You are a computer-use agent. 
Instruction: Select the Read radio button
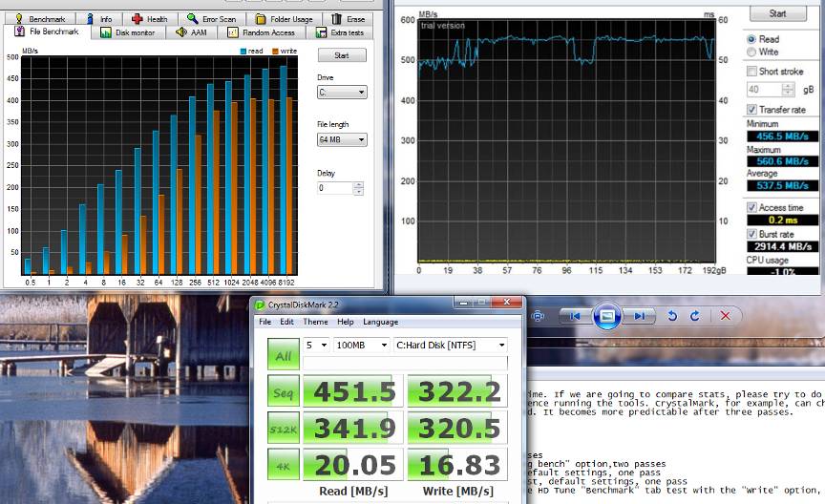pyautogui.click(x=751, y=39)
